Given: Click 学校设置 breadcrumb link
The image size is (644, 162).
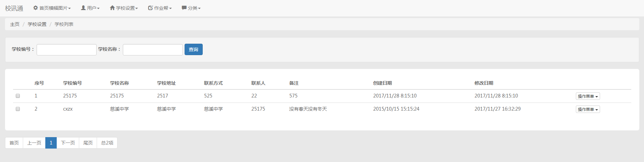Looking at the screenshot, I should click(x=37, y=24).
